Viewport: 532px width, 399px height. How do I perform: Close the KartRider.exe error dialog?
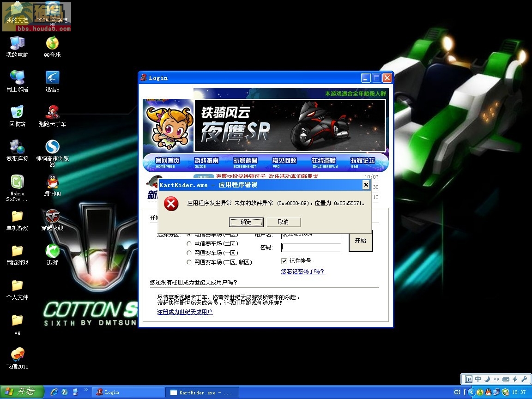[x=366, y=185]
